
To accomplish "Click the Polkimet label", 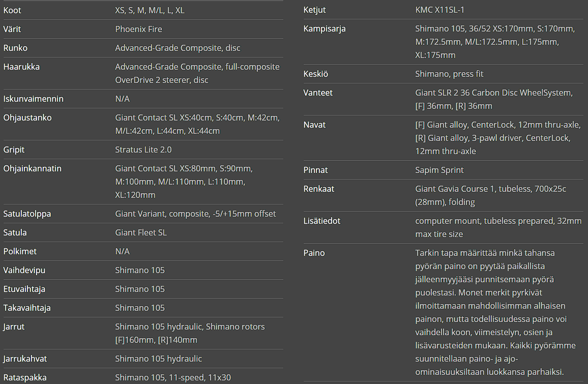I will click(x=20, y=251).
